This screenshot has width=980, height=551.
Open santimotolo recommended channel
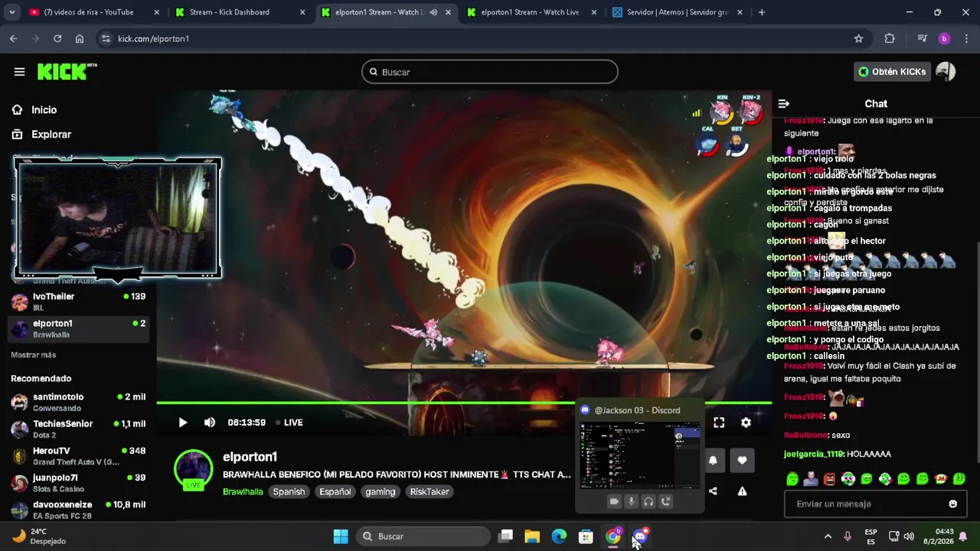(78, 402)
